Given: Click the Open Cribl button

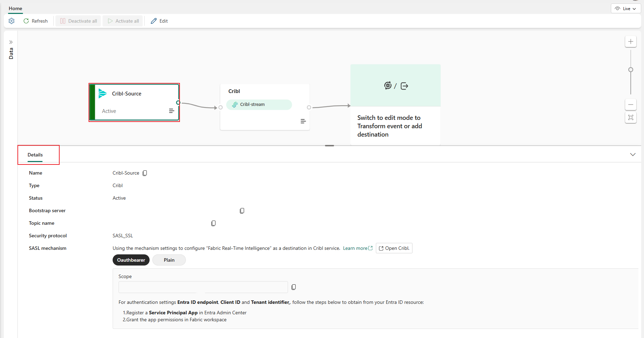Looking at the screenshot, I should pyautogui.click(x=394, y=248).
